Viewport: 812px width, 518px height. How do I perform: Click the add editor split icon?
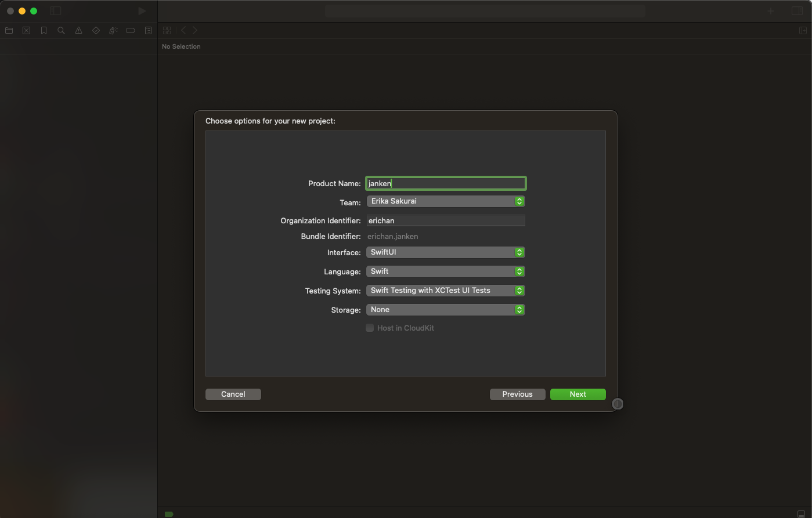click(803, 30)
